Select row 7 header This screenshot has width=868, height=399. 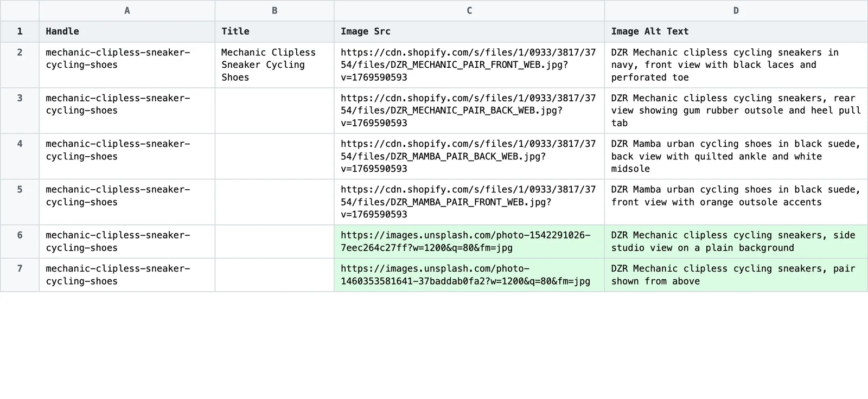(x=20, y=275)
